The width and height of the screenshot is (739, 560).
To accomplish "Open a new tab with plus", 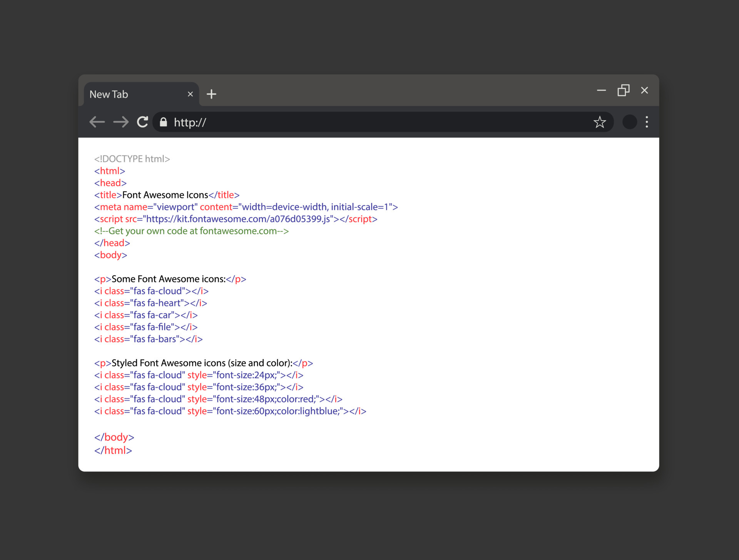I will tap(211, 94).
